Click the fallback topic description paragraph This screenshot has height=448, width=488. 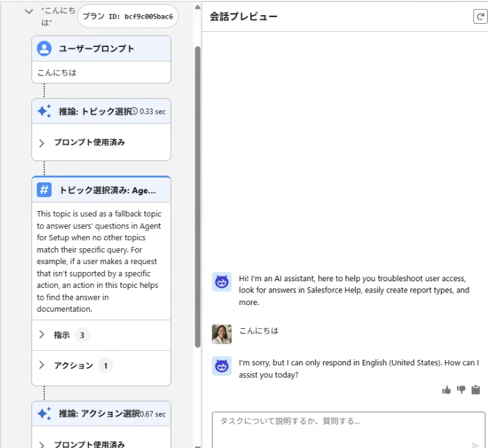click(x=99, y=261)
